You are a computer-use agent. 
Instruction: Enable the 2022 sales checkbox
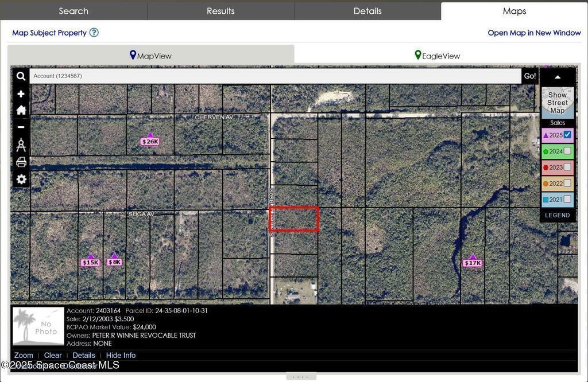pos(567,183)
